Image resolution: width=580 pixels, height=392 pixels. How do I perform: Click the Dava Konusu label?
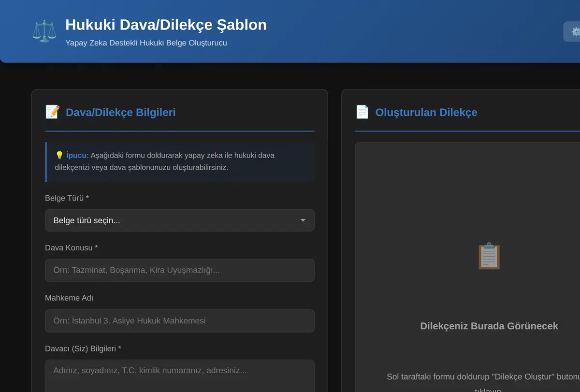(x=72, y=247)
